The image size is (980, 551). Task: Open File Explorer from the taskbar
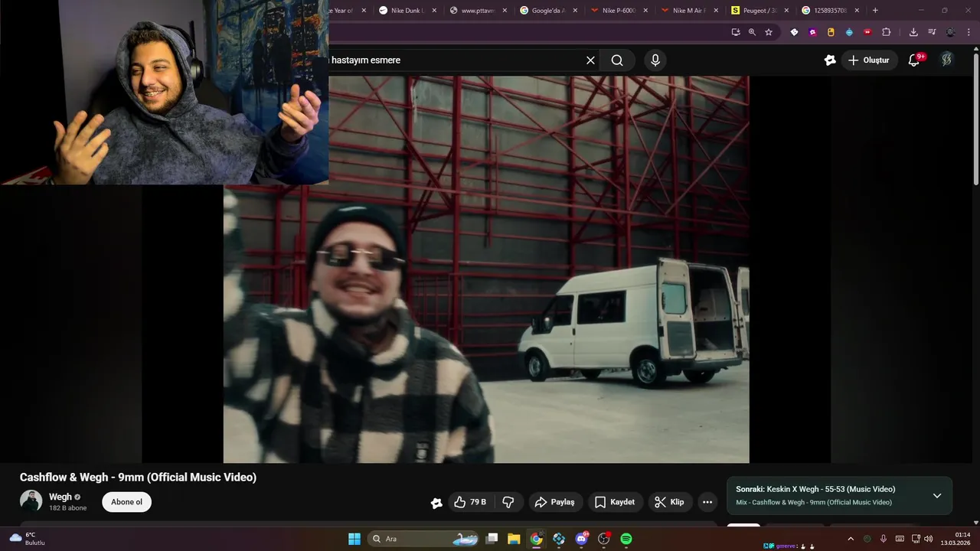[514, 539]
